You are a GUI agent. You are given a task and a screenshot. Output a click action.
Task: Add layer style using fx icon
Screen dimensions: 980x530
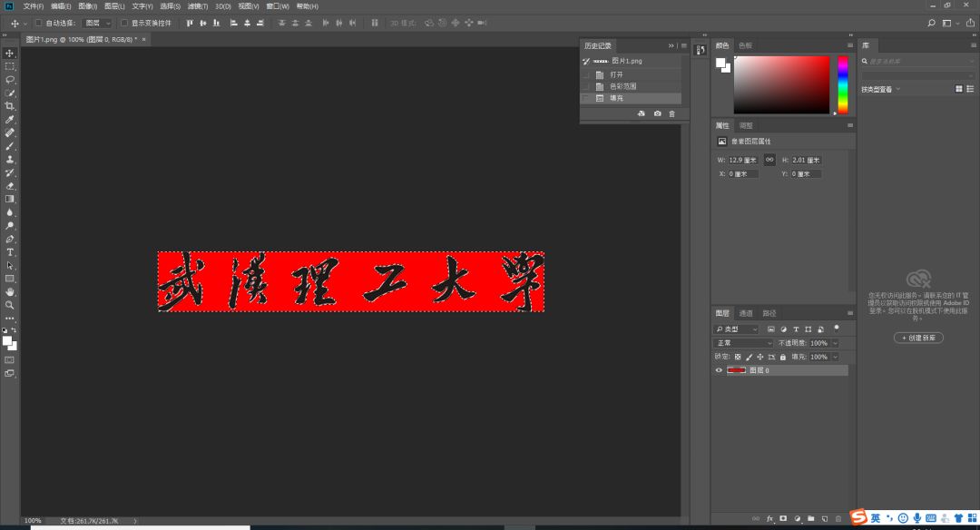[769, 519]
